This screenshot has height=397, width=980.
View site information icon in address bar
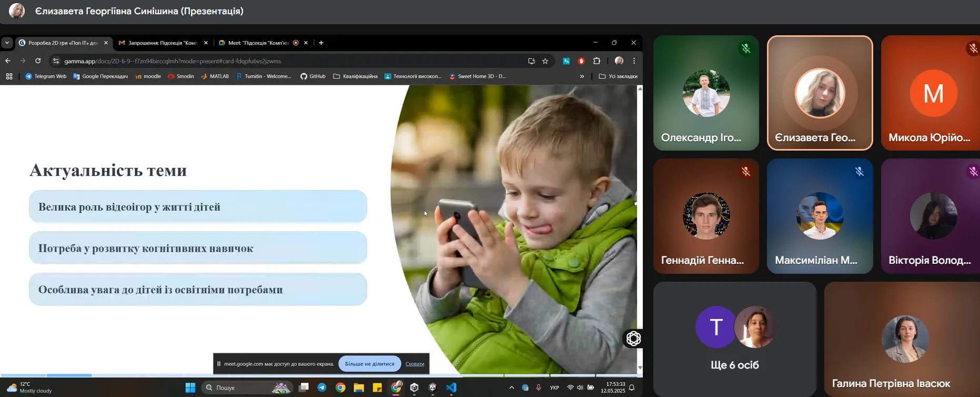(56, 61)
